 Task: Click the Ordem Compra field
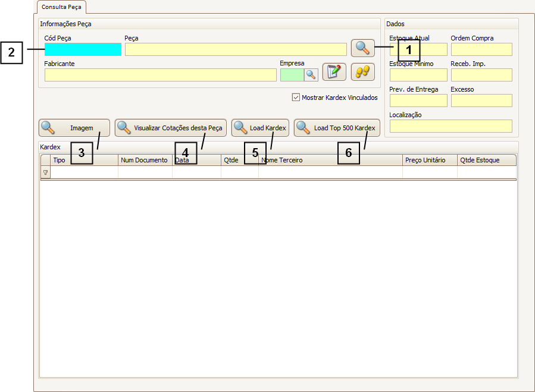click(481, 49)
